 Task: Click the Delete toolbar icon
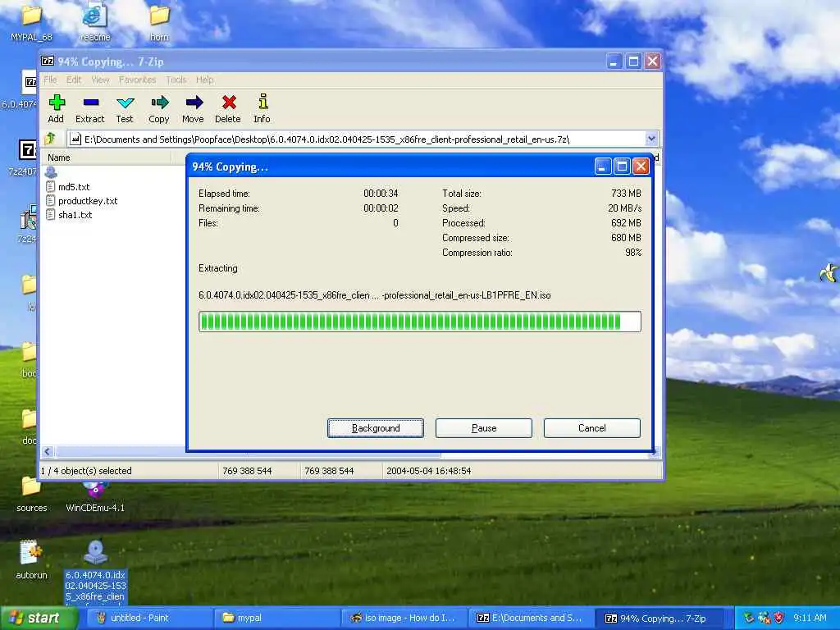point(228,109)
